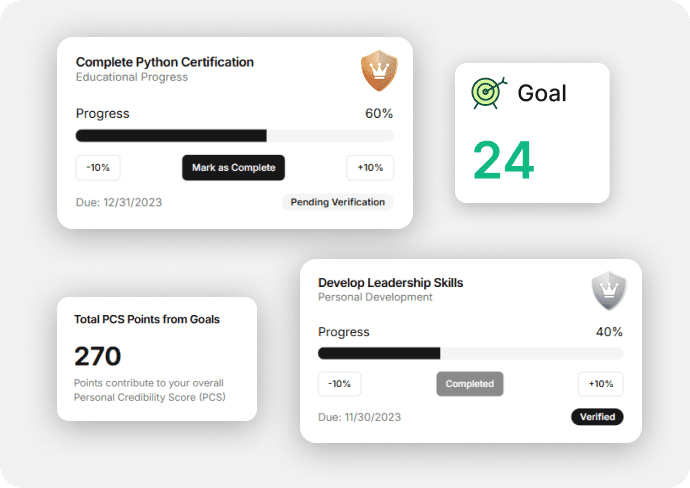Click the green 24 goal count

[503, 160]
